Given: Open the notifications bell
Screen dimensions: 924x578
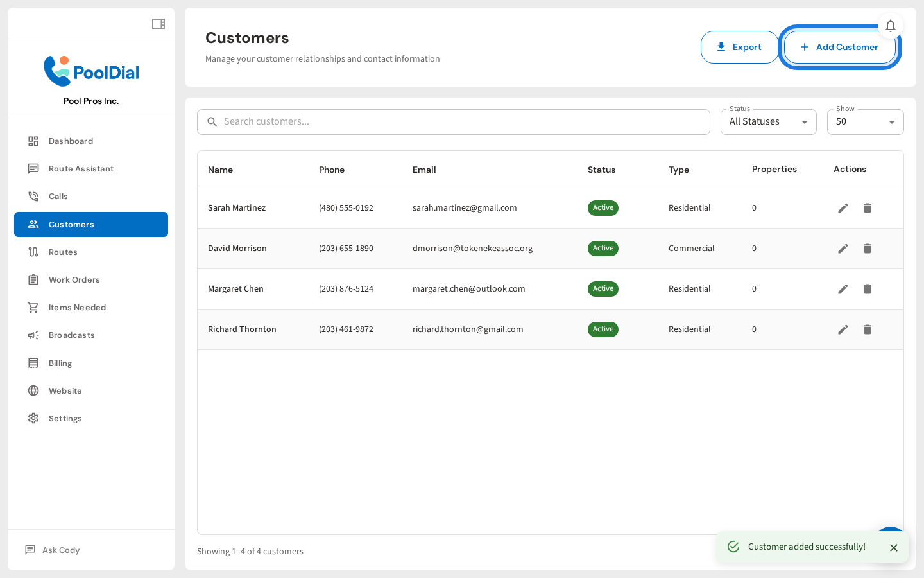Looking at the screenshot, I should 890,26.
